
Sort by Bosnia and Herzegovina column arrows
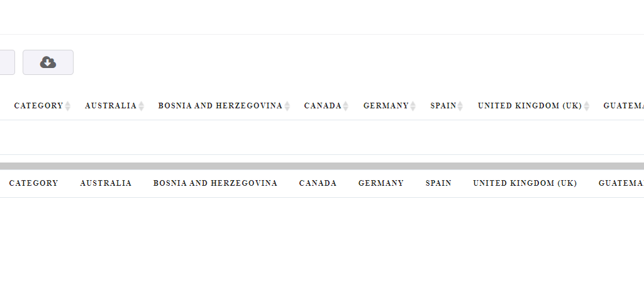click(287, 106)
